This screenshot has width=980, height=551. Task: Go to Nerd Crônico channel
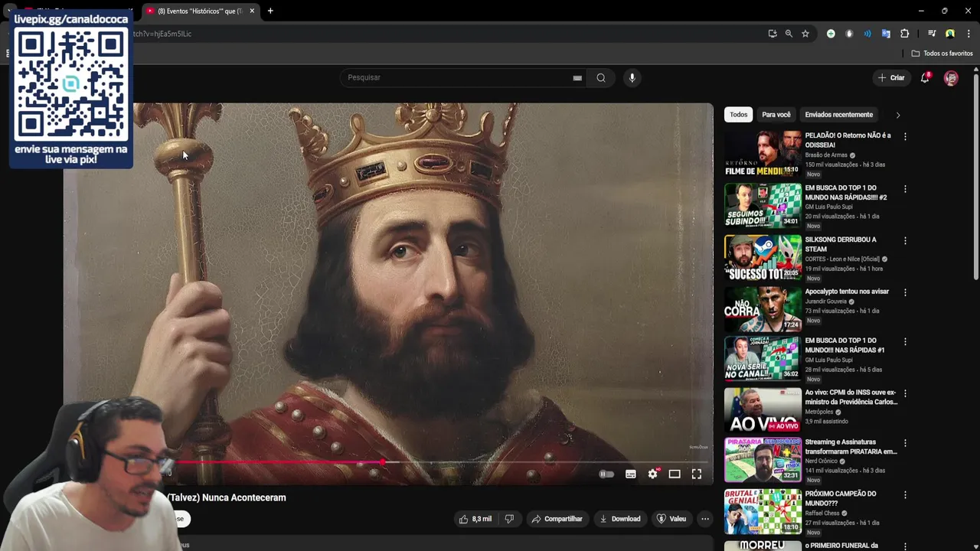pos(823,461)
